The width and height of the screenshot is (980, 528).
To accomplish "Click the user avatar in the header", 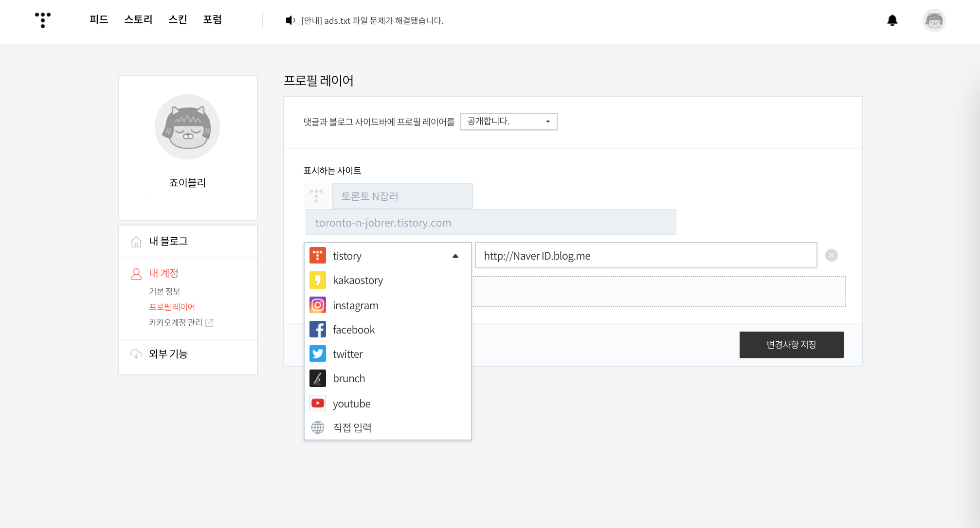I will (934, 20).
